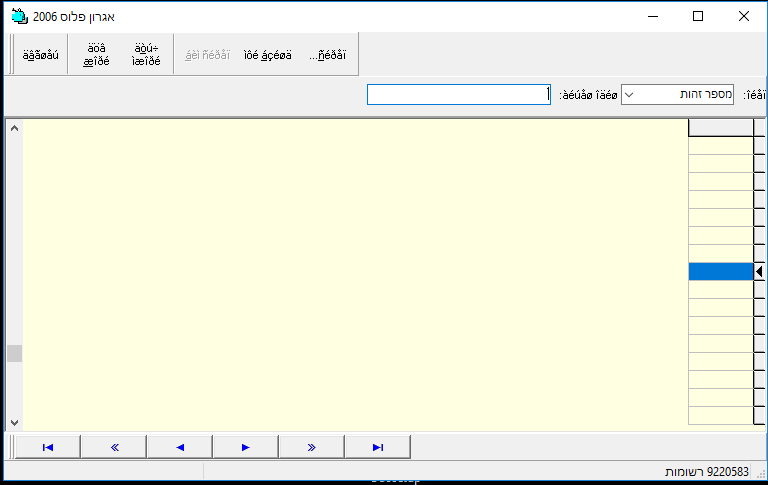Click the 'äöâ æîðé' toolbar button
This screenshot has width=768, height=485.
coord(96,55)
